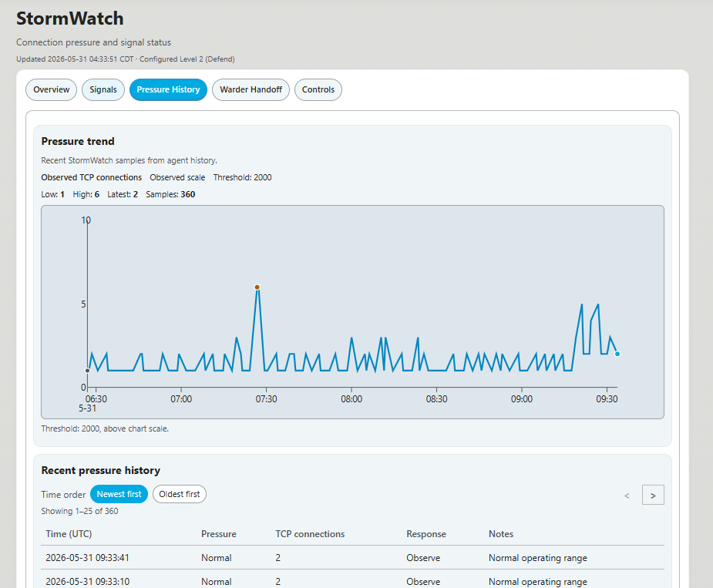Click the Notes column header
The width and height of the screenshot is (713, 588).
[501, 534]
